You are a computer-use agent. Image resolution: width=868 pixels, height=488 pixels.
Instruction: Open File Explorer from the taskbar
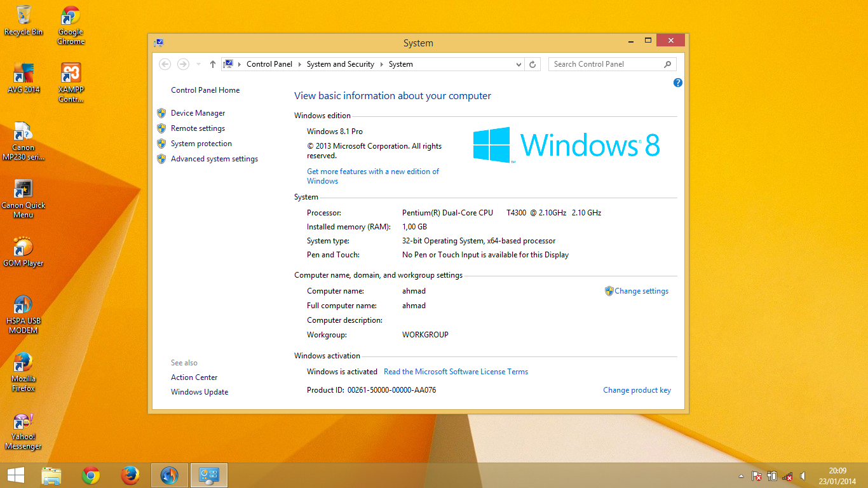51,475
